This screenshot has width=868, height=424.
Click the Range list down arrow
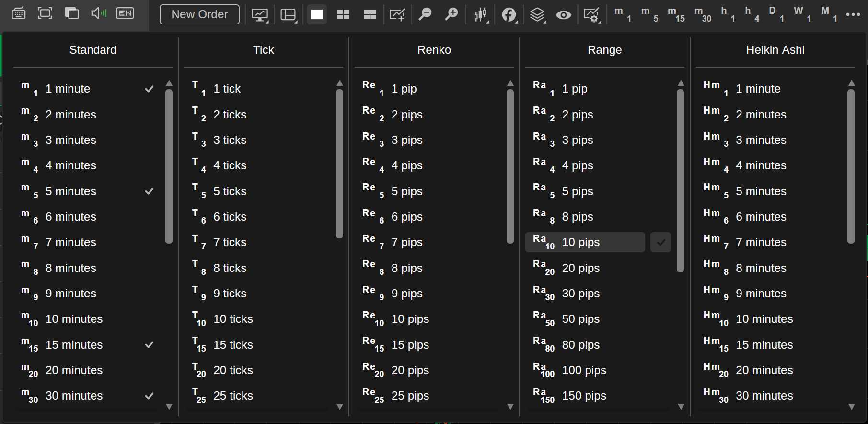pyautogui.click(x=681, y=406)
